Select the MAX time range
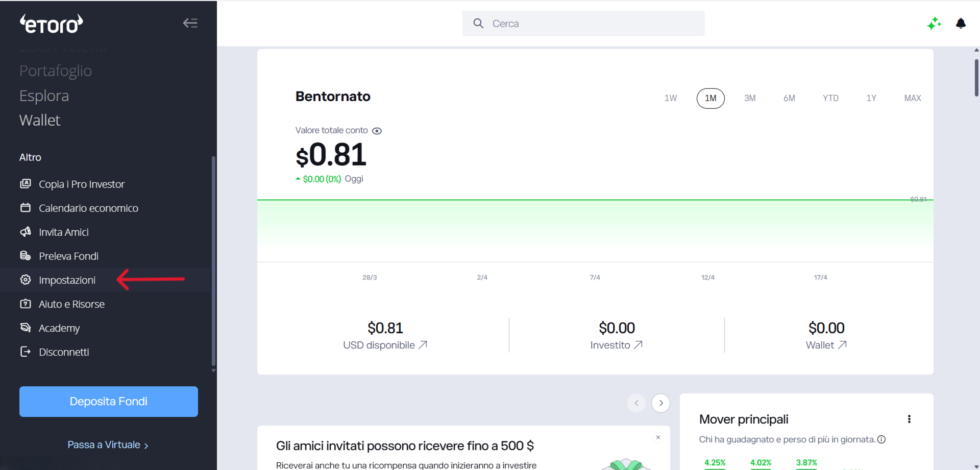 (x=913, y=98)
